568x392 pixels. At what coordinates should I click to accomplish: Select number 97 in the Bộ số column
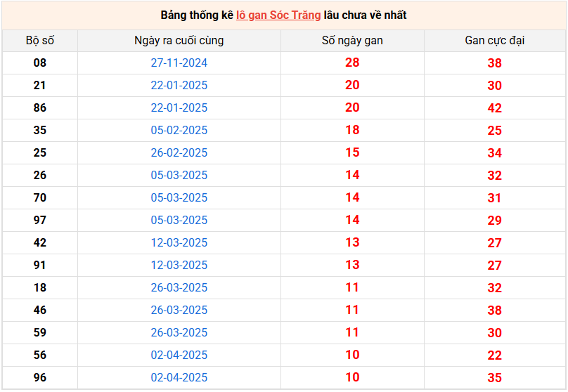click(x=40, y=220)
